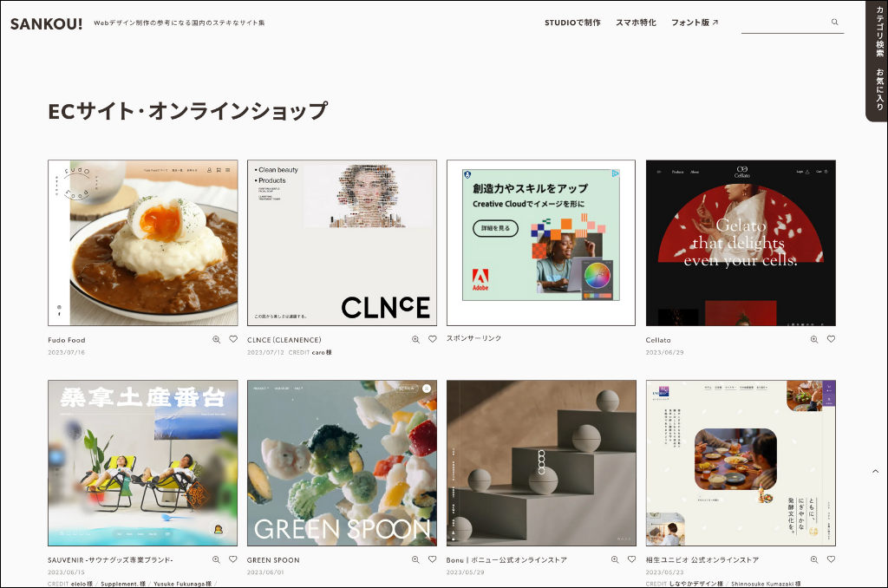Open the GREEN SPOON thumbnail
888x588 pixels.
342,463
